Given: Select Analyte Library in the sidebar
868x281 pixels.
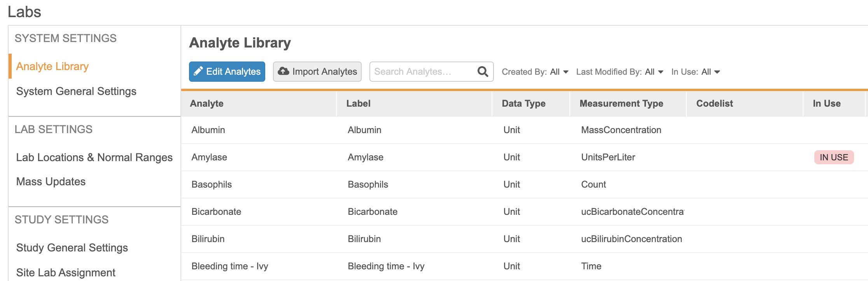Looking at the screenshot, I should tap(52, 67).
